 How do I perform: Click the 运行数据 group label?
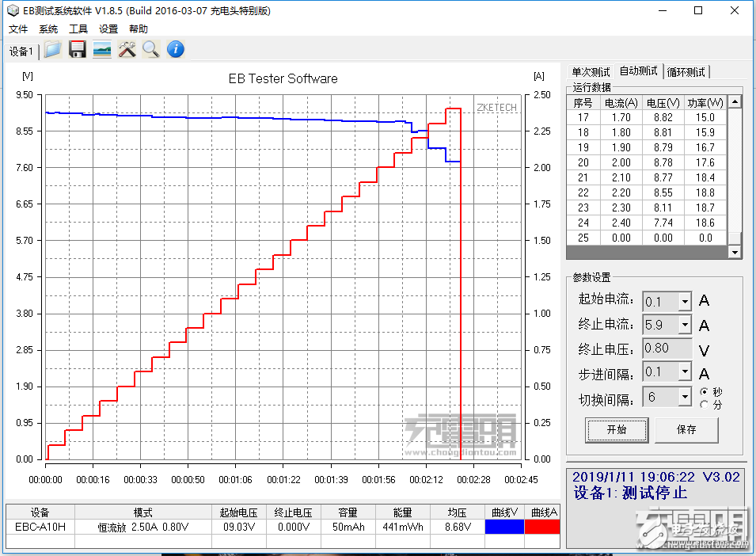(591, 87)
